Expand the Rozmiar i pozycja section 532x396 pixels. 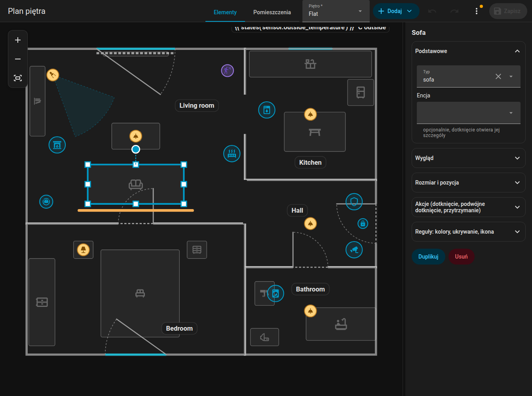coord(468,183)
